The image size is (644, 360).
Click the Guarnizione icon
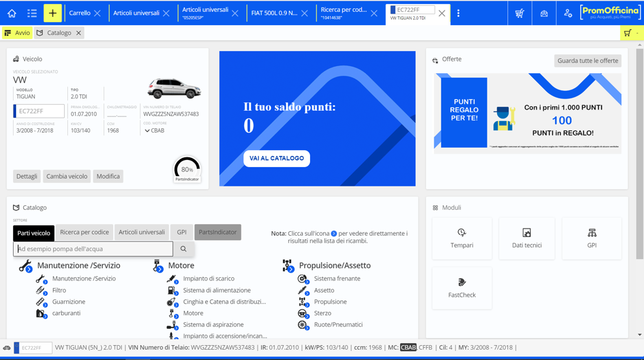click(41, 302)
